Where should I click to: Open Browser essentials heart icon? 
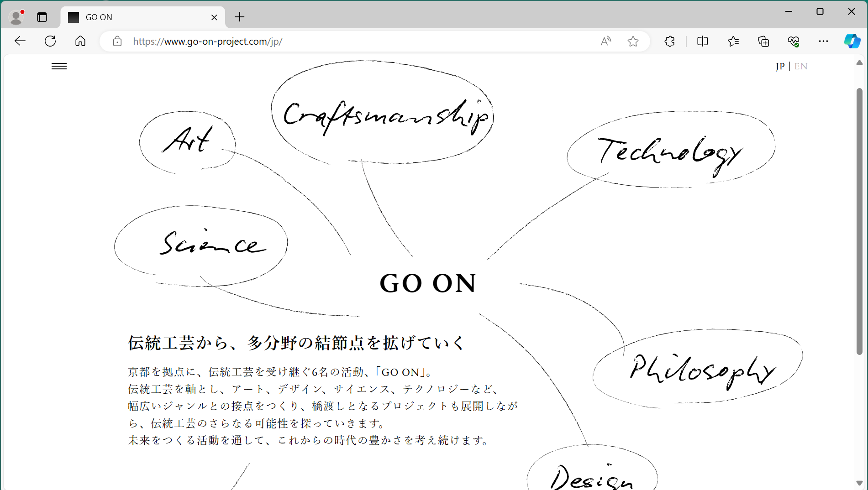point(794,42)
